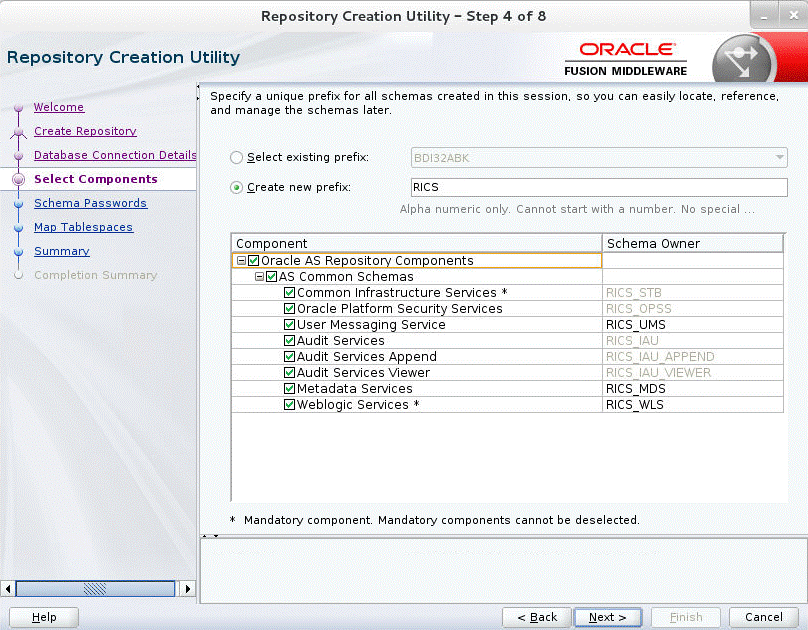The image size is (808, 630).
Task: Click the right arrow of the bottom scrollbar
Action: tap(188, 588)
